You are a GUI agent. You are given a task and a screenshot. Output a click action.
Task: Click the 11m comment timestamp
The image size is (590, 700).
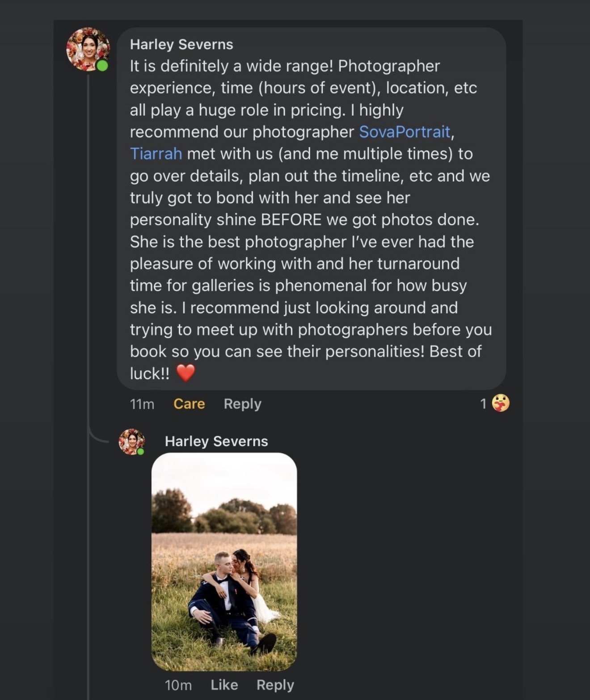click(142, 404)
